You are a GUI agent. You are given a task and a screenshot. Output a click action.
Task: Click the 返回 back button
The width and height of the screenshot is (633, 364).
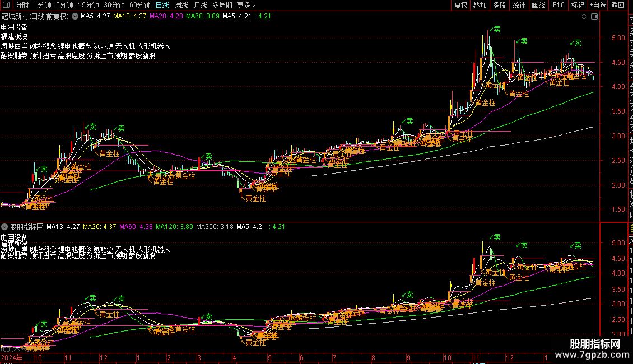[618, 5]
